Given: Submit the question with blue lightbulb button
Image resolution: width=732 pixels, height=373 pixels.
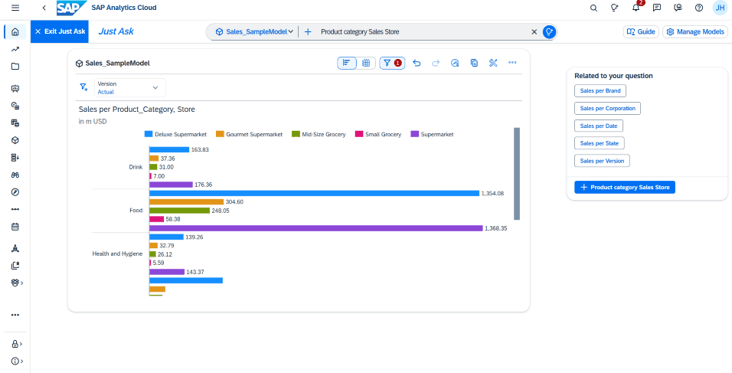Looking at the screenshot, I should (549, 32).
